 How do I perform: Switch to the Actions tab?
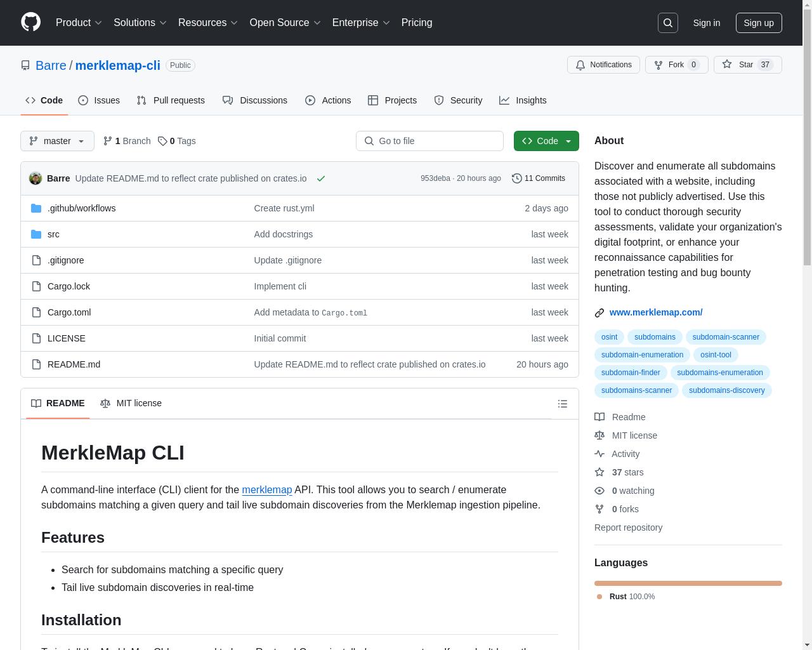[328, 100]
